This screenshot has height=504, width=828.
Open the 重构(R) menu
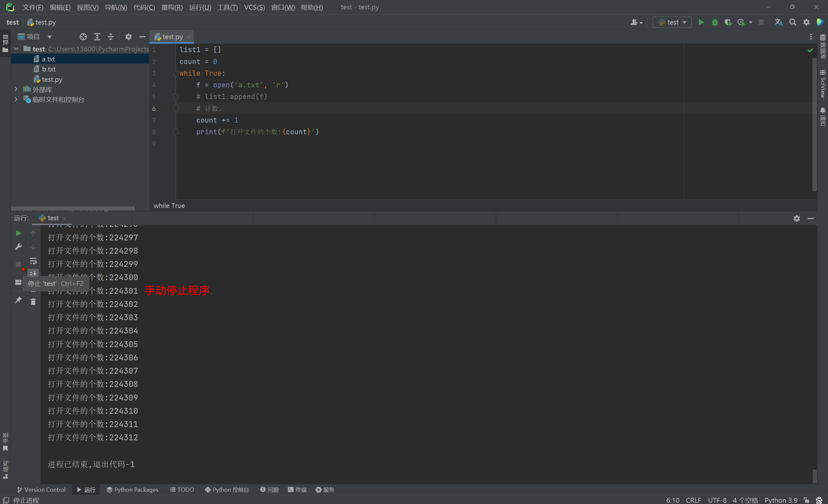pyautogui.click(x=172, y=7)
